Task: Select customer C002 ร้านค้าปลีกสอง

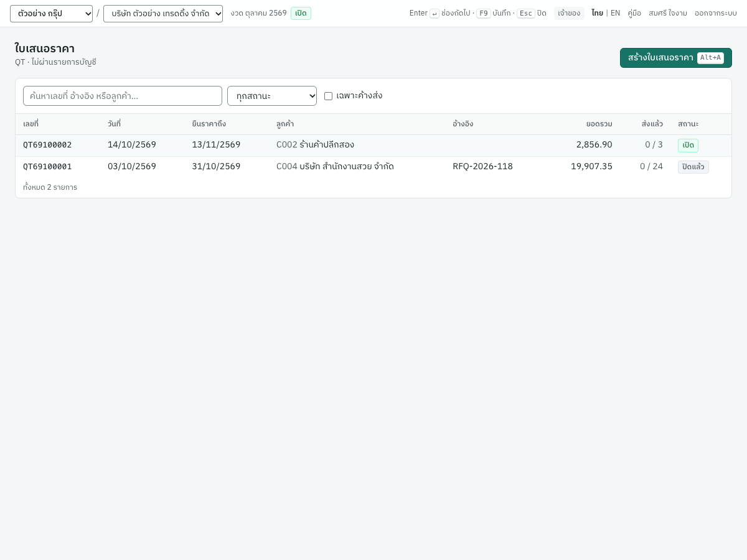Action: point(315,145)
